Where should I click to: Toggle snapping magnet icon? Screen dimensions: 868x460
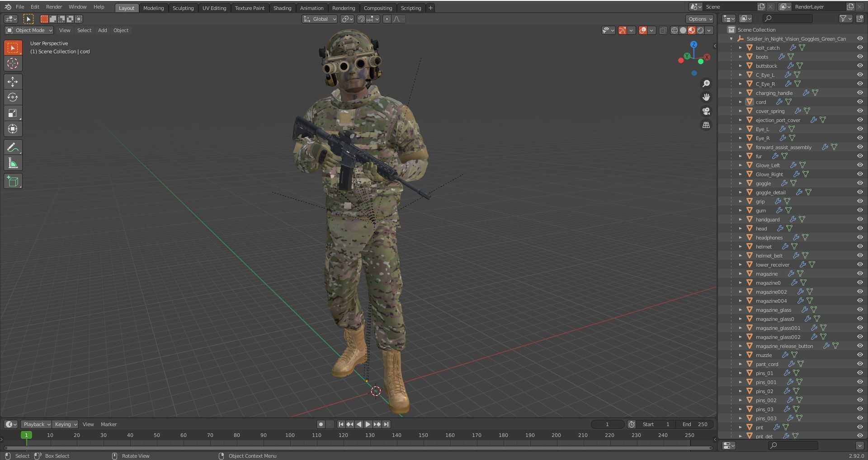pyautogui.click(x=361, y=19)
